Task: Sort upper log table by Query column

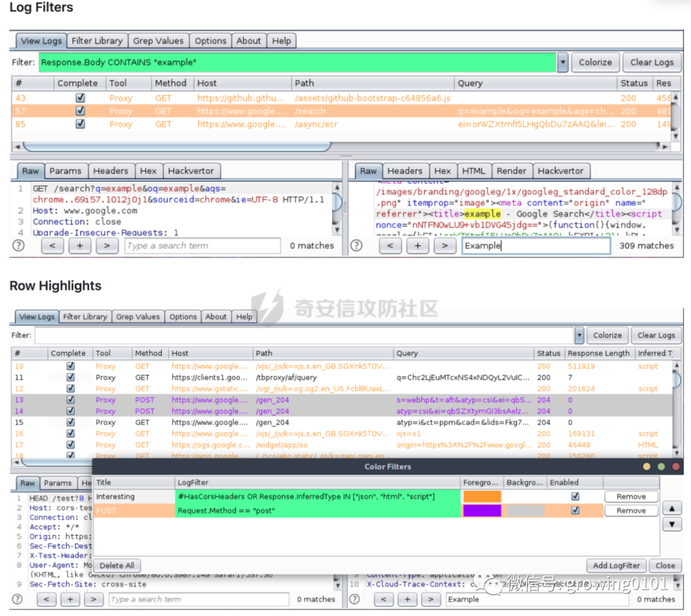Action: pyautogui.click(x=535, y=83)
